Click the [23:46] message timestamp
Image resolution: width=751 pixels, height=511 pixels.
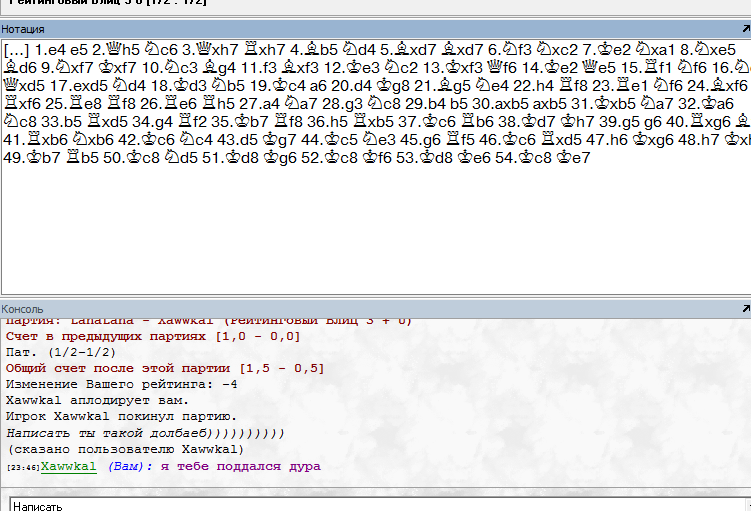(x=23, y=467)
